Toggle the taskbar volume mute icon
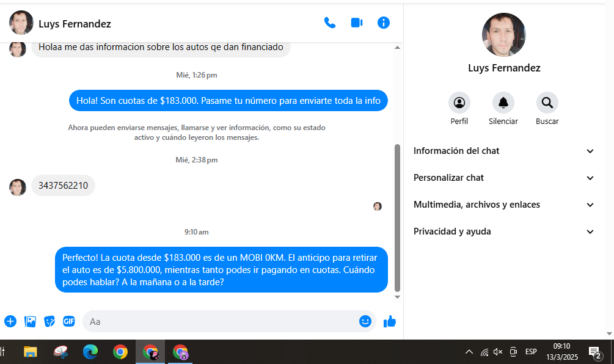Viewport: 614px width, 364px height. click(x=498, y=352)
